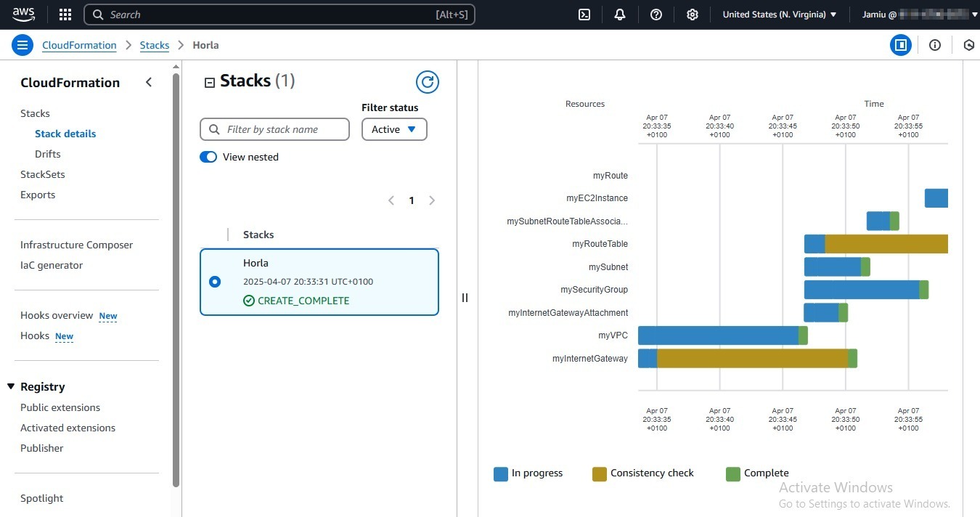The height and width of the screenshot is (517, 980).
Task: Open Spotlight in side navigation
Action: tap(41, 498)
